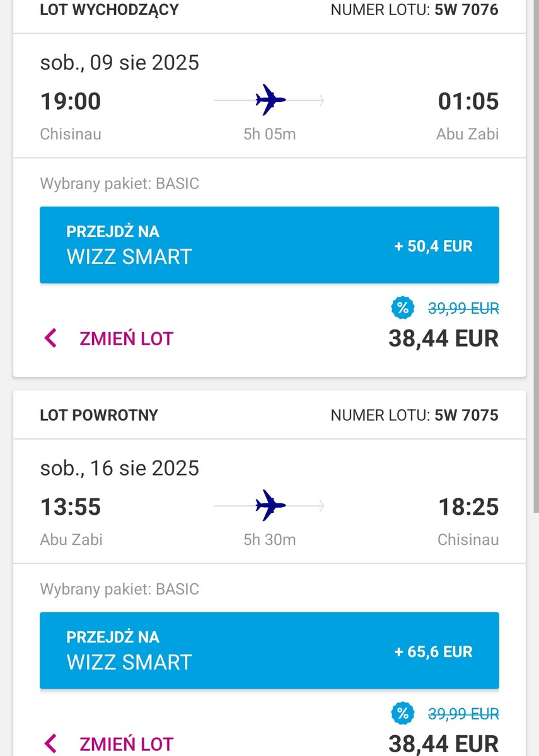
Task: Click the outbound flight number 5W 7076
Action: pyautogui.click(x=467, y=9)
